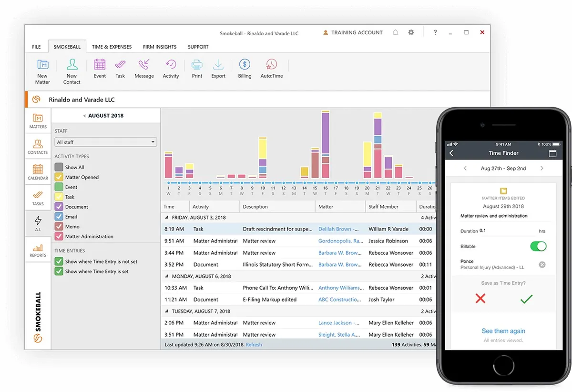The height and width of the screenshot is (392, 572).
Task: Open the Reports sidebar section
Action: coord(38,249)
